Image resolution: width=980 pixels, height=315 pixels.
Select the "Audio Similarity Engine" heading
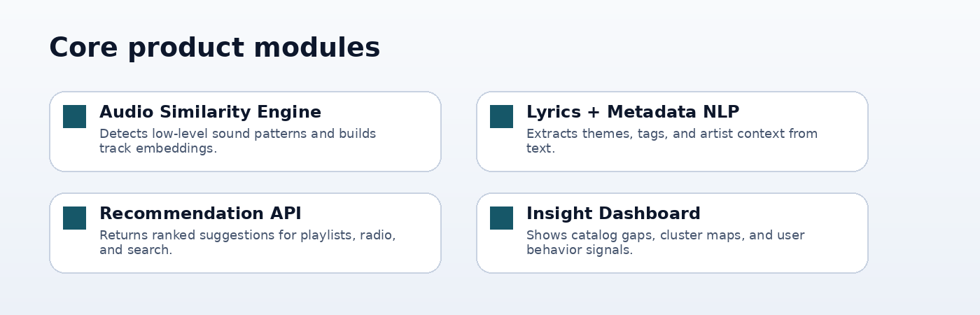click(210, 112)
